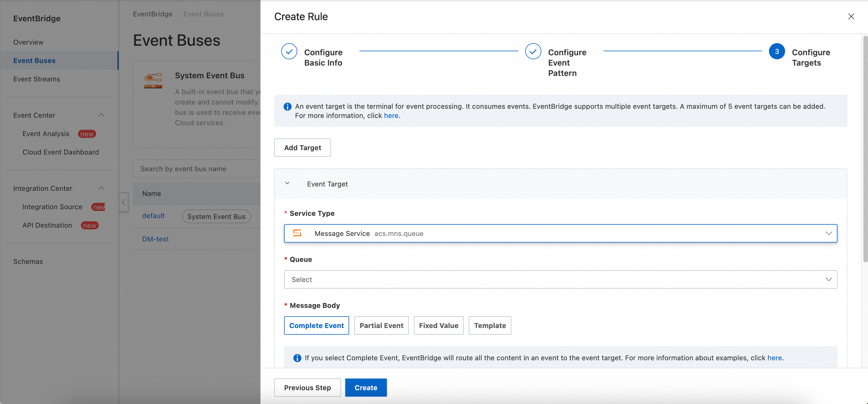Click the Configure Event Pattern checkmark step icon

pyautogui.click(x=533, y=52)
